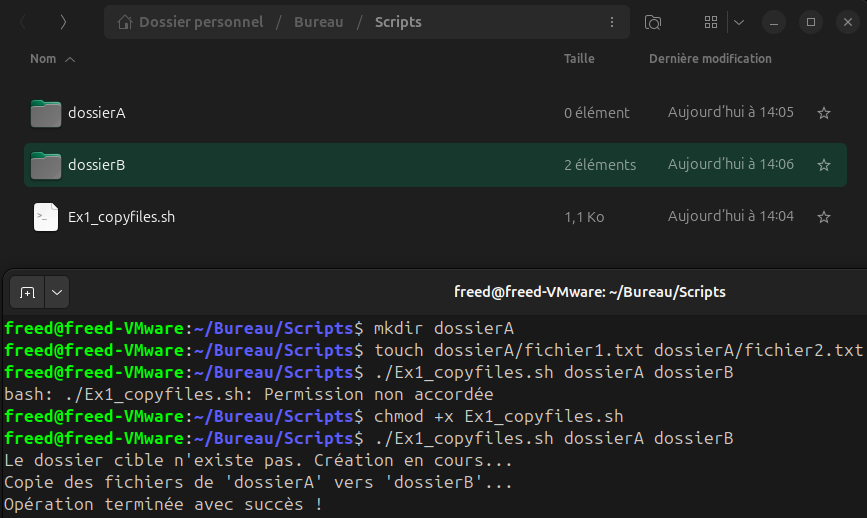
Task: Click the search folder icon
Action: point(653,22)
